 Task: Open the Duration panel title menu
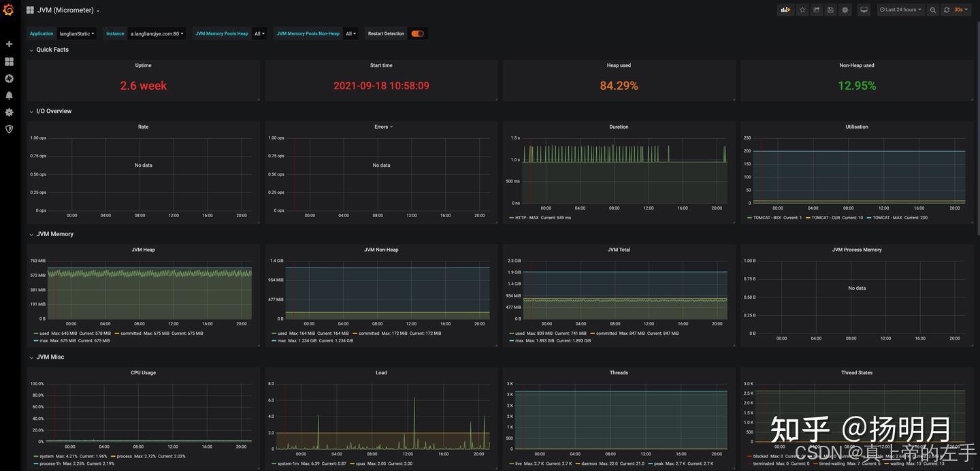(619, 127)
